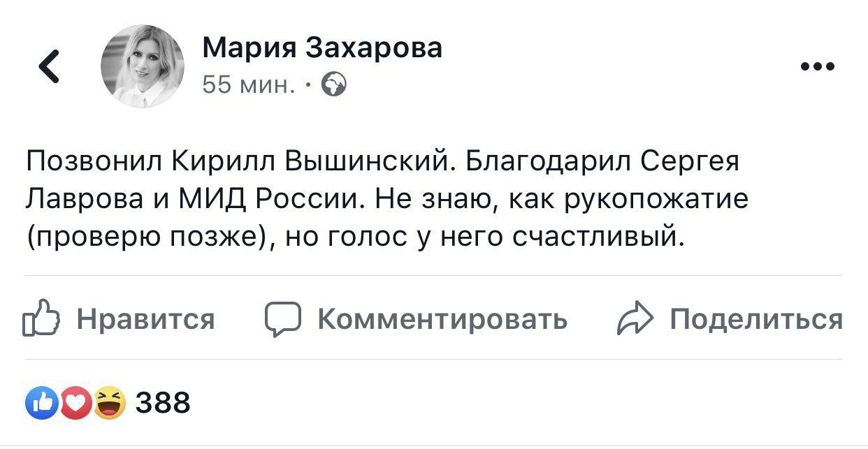Click the red heart reaction icon
Viewport: 868px width, 449px height.
pos(75,403)
